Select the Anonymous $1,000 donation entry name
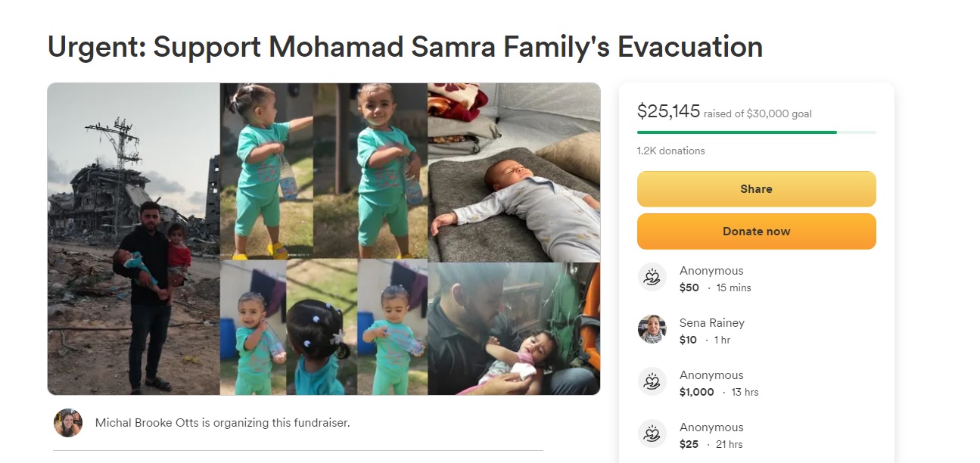This screenshot has width=980, height=463. point(711,375)
